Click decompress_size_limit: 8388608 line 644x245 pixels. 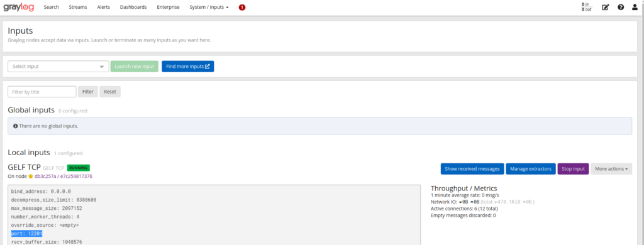pyautogui.click(x=54, y=200)
